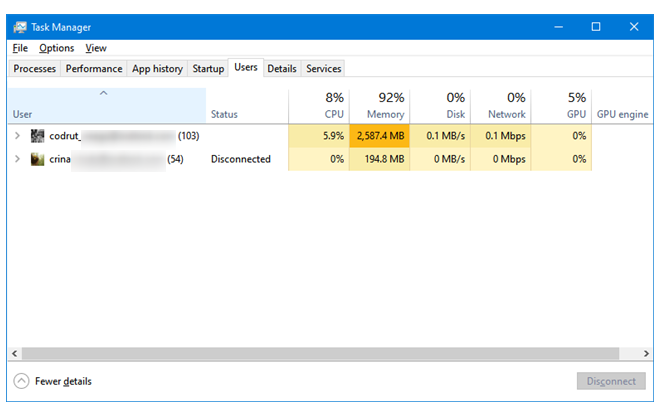Sort by the GPU engine column header
This screenshot has width=666, height=412.
click(x=622, y=106)
